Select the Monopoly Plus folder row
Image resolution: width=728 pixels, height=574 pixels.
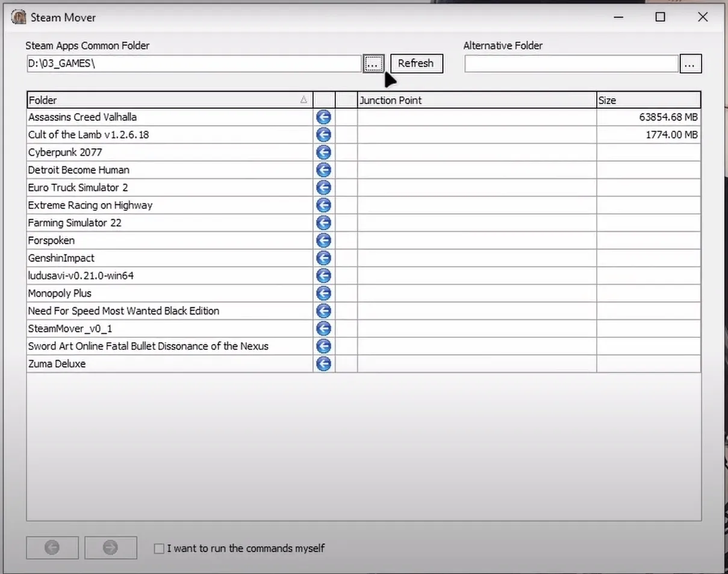(364, 293)
